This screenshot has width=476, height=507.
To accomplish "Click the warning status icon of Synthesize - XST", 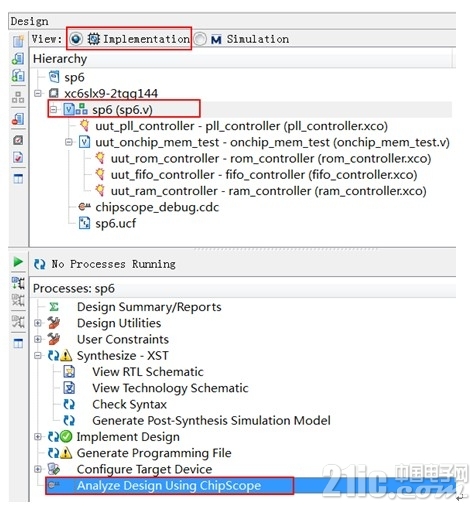I will (x=66, y=356).
